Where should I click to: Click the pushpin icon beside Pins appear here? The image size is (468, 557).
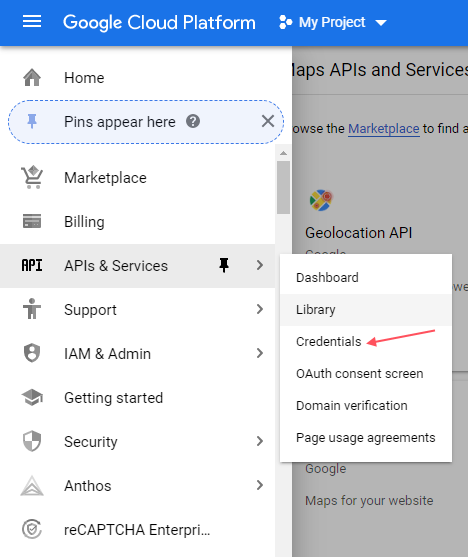tap(32, 122)
